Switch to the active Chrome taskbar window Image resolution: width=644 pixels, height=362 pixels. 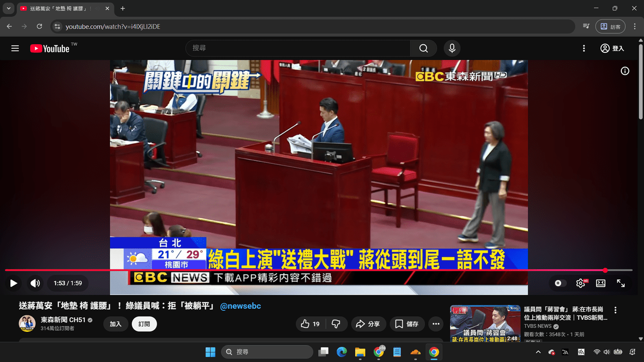tap(434, 352)
